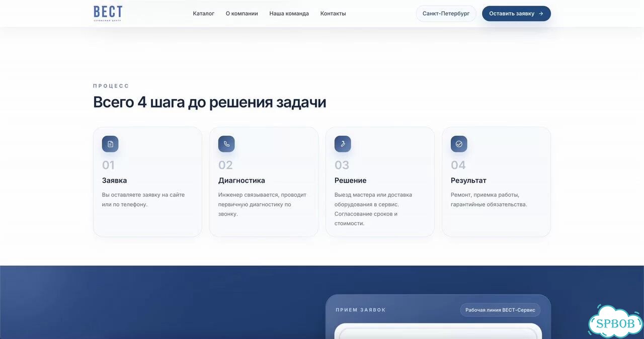Click the document icon on Заявка card
Screen dimensions: 644x339
click(x=110, y=144)
